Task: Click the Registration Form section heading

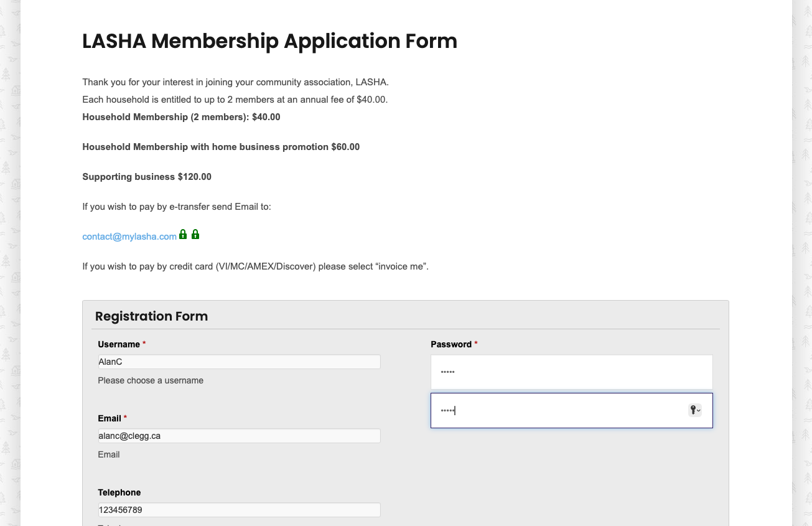Action: [151, 316]
